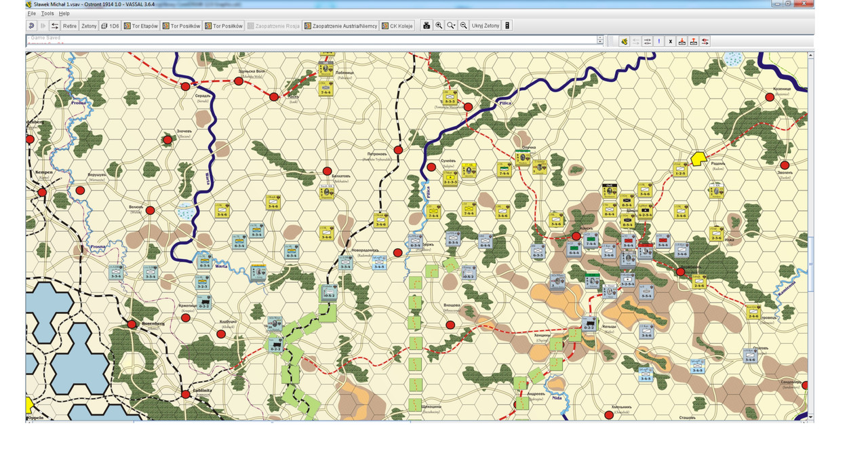This screenshot has height=470, width=868.
Task: Click the red city dot at Kozienice
Action: 770,97
